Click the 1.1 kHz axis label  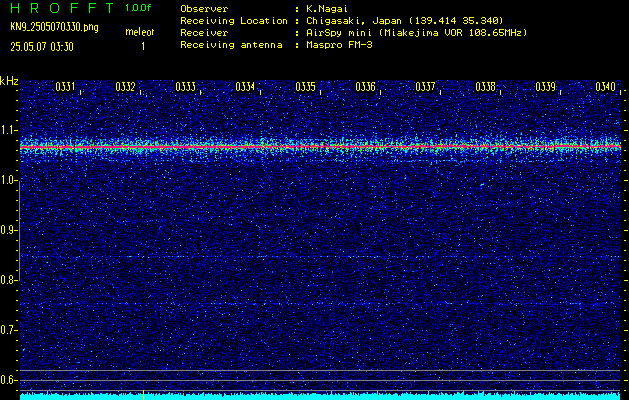coord(9,130)
